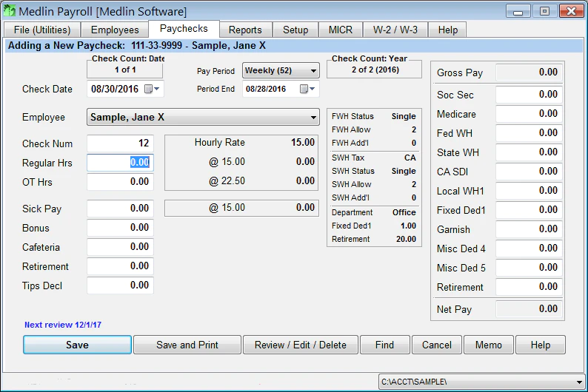Click the Save button
The width and height of the screenshot is (588, 392).
coord(77,345)
